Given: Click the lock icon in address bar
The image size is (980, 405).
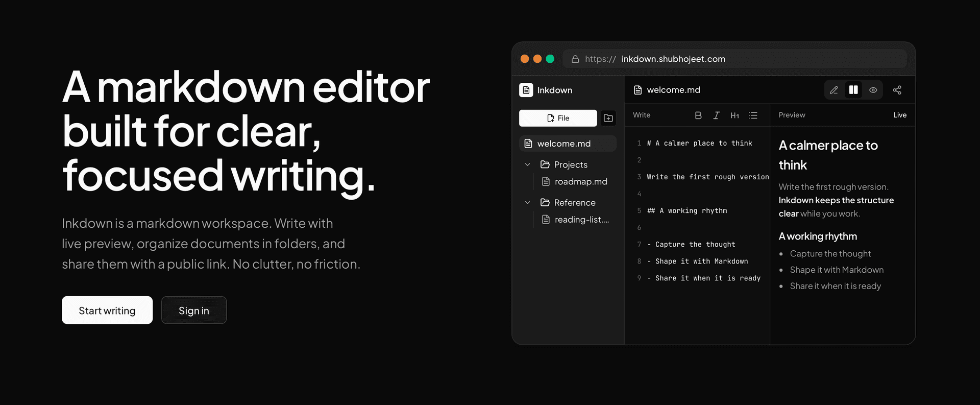Looking at the screenshot, I should tap(575, 59).
